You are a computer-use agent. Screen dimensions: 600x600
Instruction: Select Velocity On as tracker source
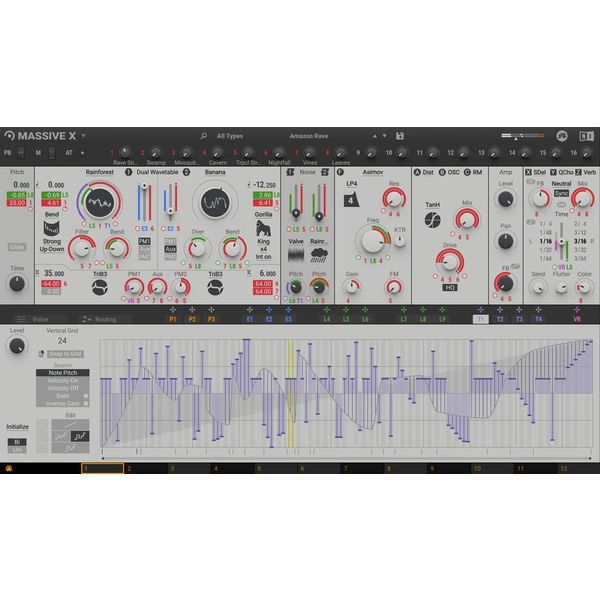[63, 380]
